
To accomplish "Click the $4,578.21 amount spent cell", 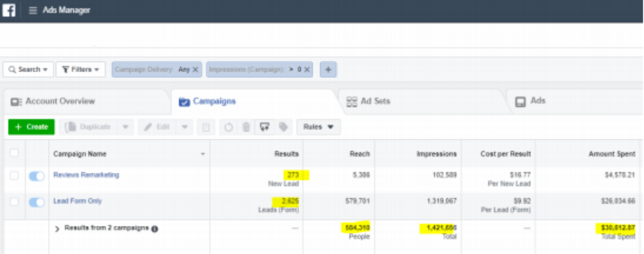I will point(620,175).
